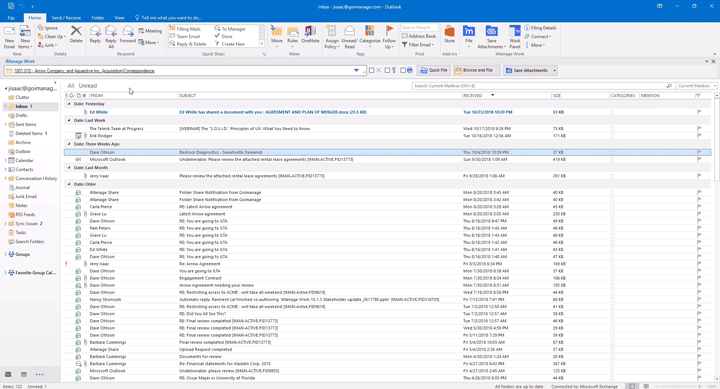The width and height of the screenshot is (720, 389).
Task: Close the iManage Work toolbar pane
Action: [x=713, y=62]
